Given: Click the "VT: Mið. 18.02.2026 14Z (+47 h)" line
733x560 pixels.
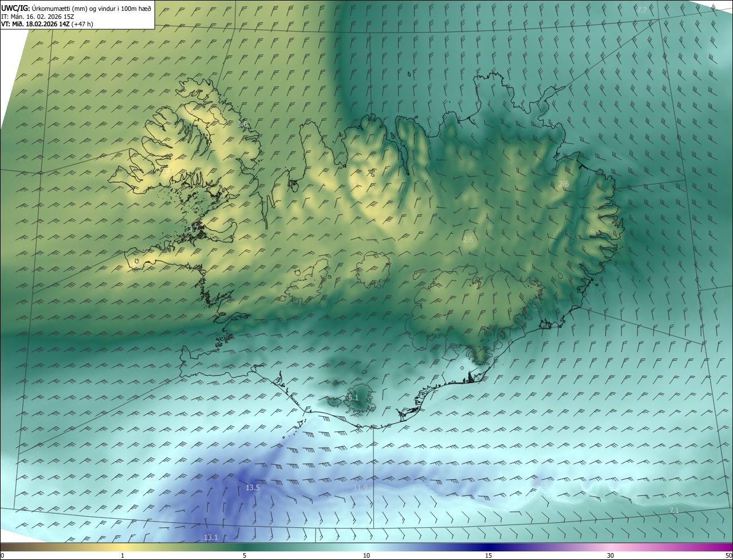Looking at the screenshot, I should click(47, 24).
